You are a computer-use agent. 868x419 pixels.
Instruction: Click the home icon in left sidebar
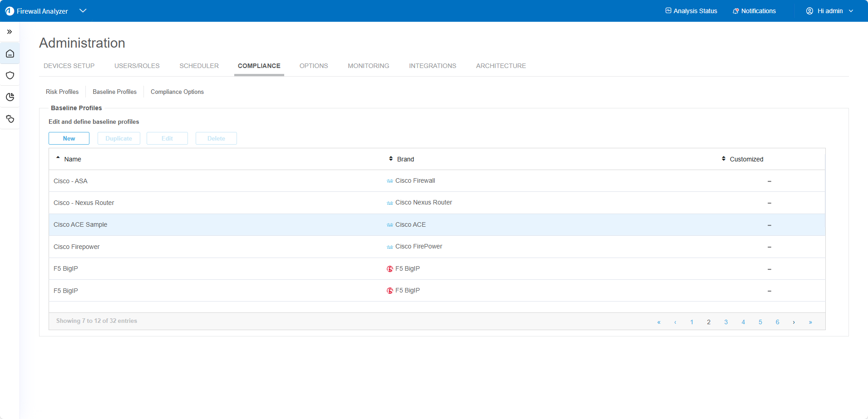coord(10,54)
